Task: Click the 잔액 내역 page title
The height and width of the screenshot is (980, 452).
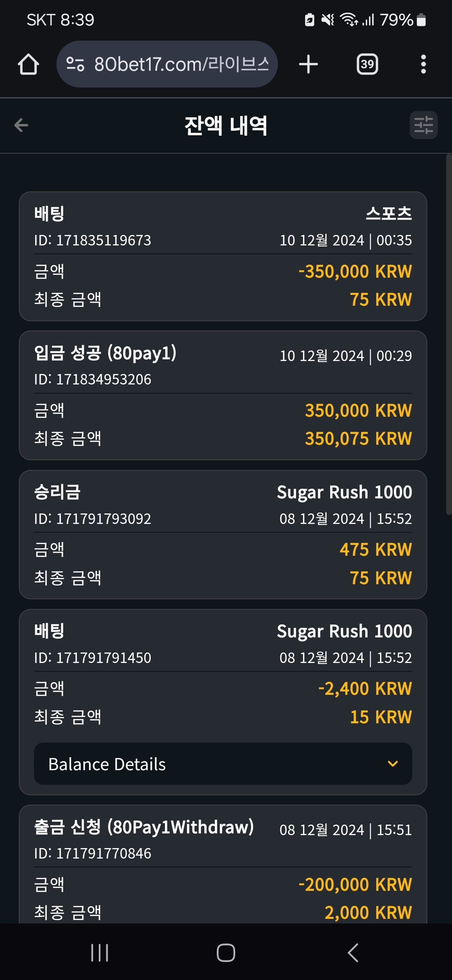Action: (226, 125)
